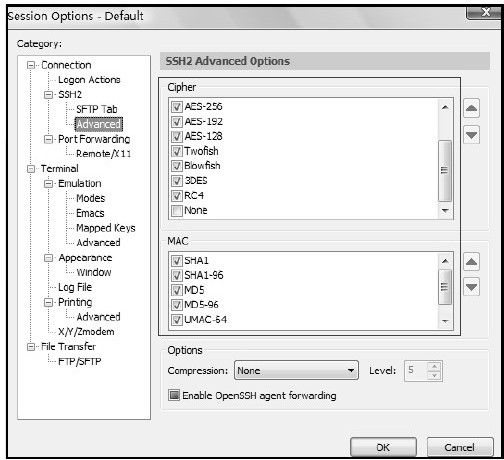Collapse the Connection tree node
This screenshot has height=460, width=504.
(31, 65)
